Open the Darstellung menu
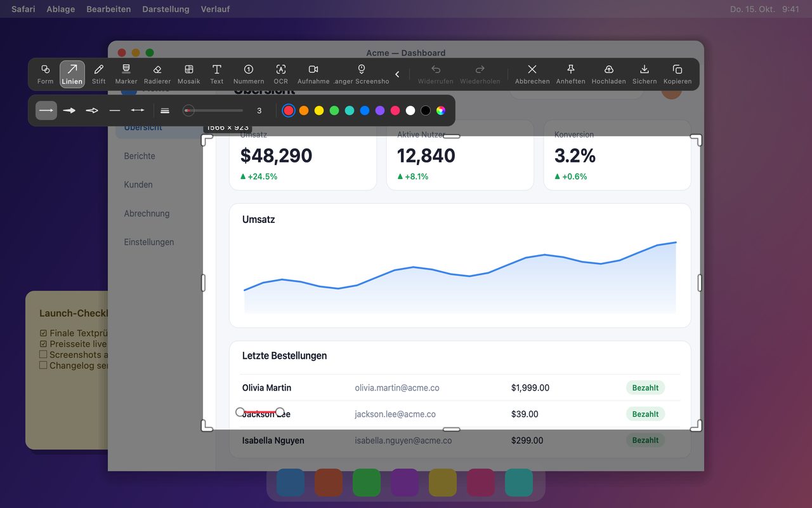The image size is (812, 508). [x=166, y=9]
